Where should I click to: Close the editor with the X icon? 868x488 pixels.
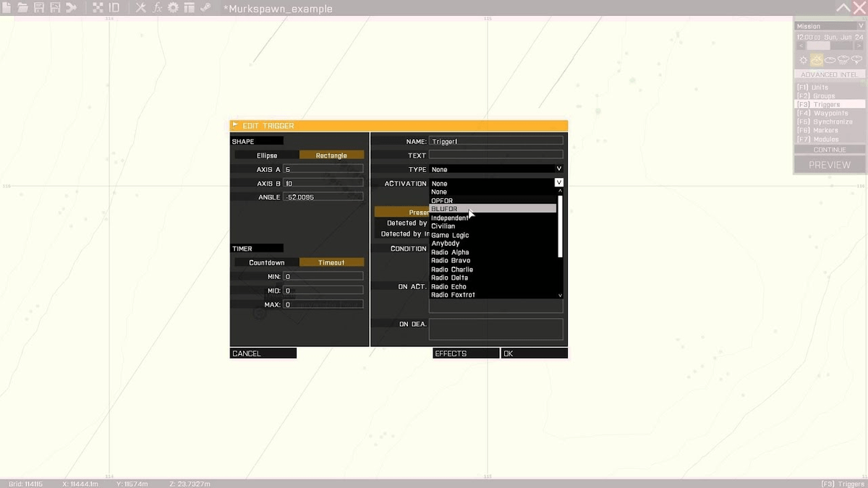[859, 8]
